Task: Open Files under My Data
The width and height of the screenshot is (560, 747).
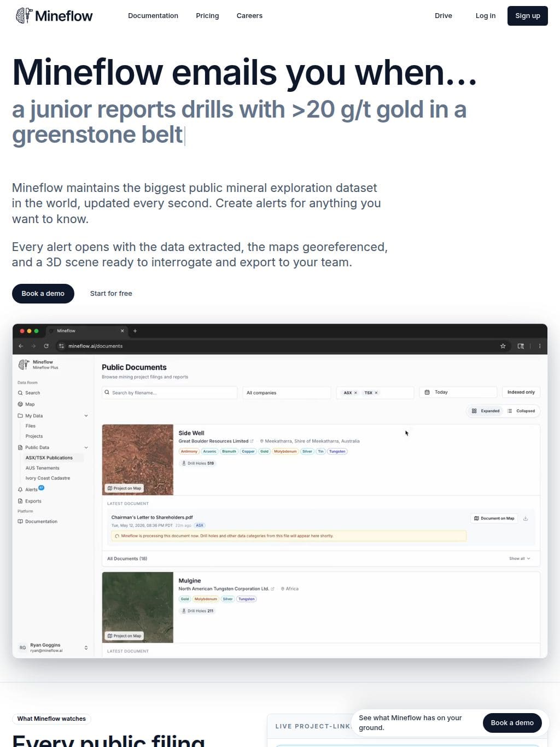Action: (31, 426)
